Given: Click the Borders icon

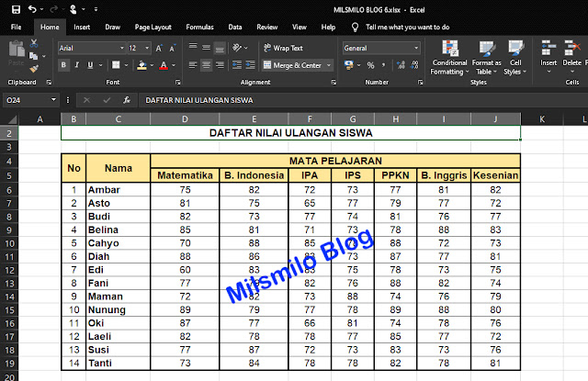Looking at the screenshot, I should [116, 65].
